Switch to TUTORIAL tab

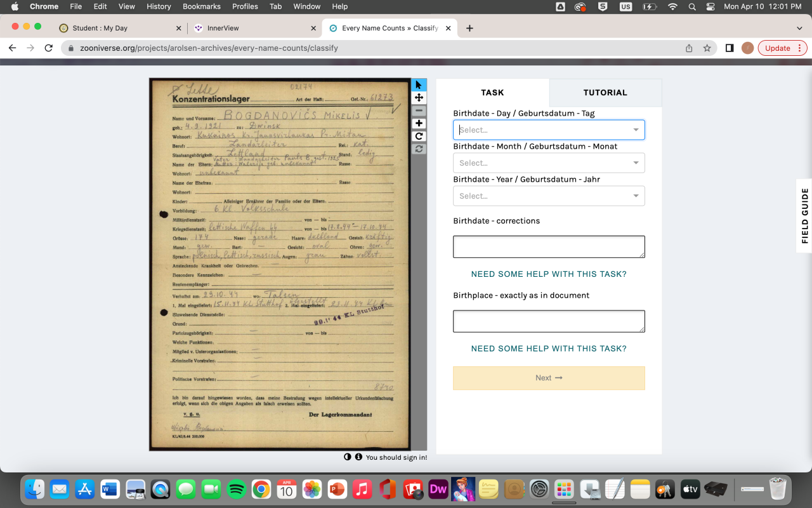pyautogui.click(x=605, y=93)
